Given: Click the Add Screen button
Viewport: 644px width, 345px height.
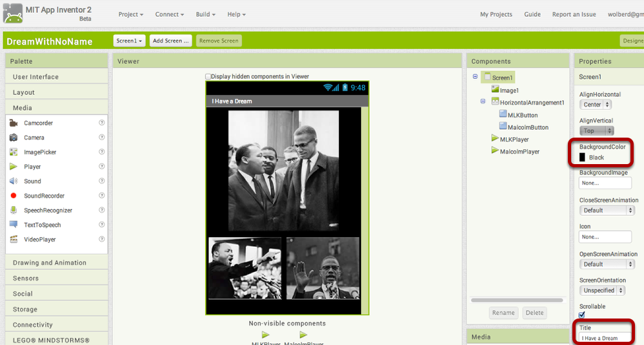Looking at the screenshot, I should pos(170,41).
